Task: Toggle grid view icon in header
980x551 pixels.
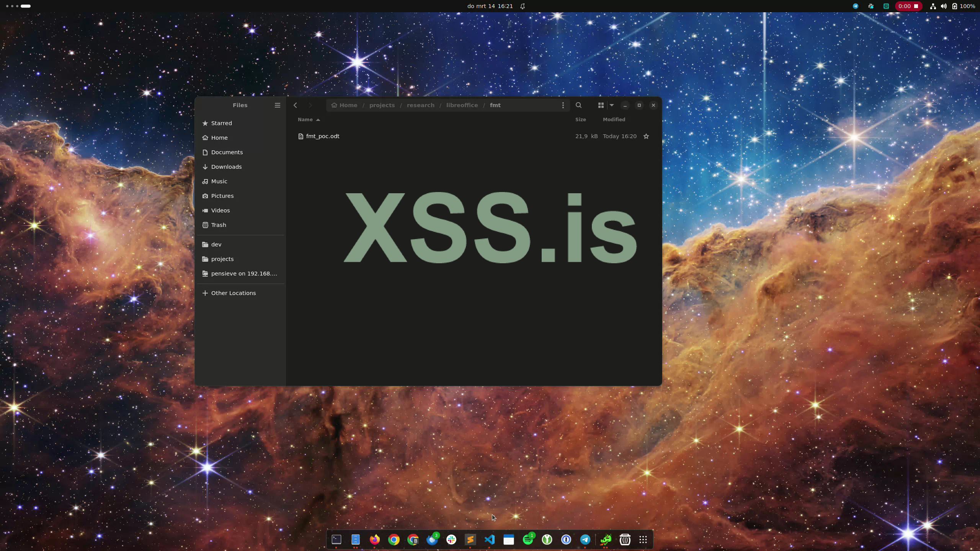Action: (x=601, y=105)
